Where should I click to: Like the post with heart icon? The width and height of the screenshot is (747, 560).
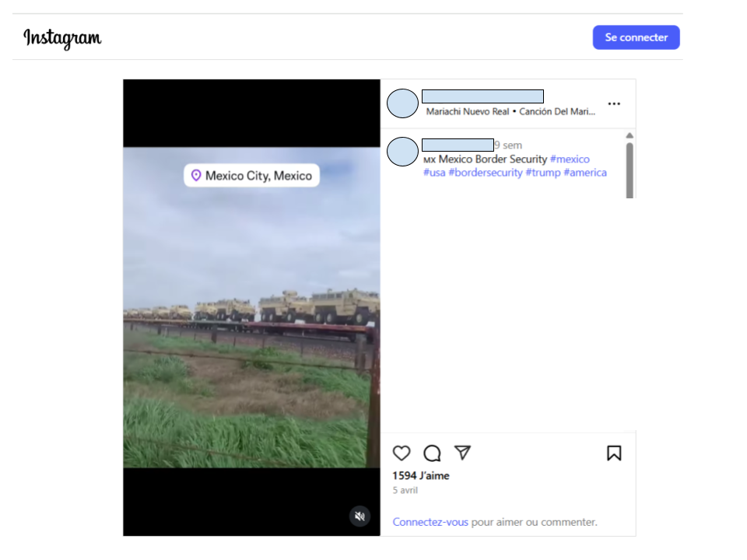pyautogui.click(x=402, y=453)
